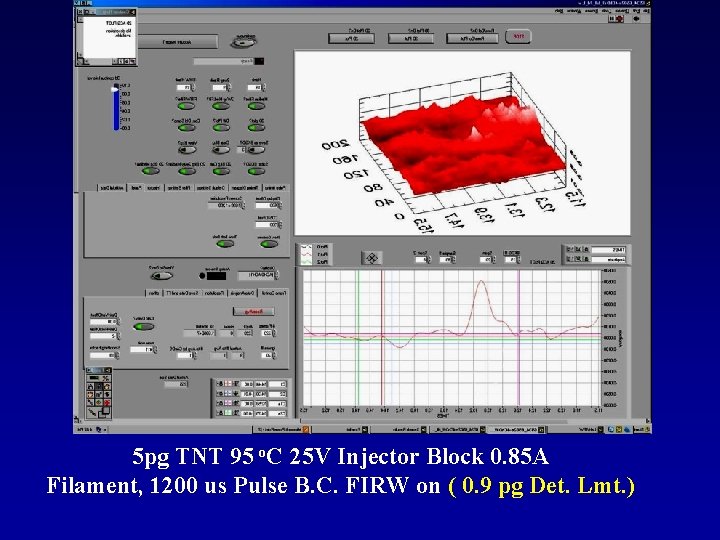Screen dimensions: 720x540
Task: Click the red-text Reset Avg button
Action: point(254,311)
